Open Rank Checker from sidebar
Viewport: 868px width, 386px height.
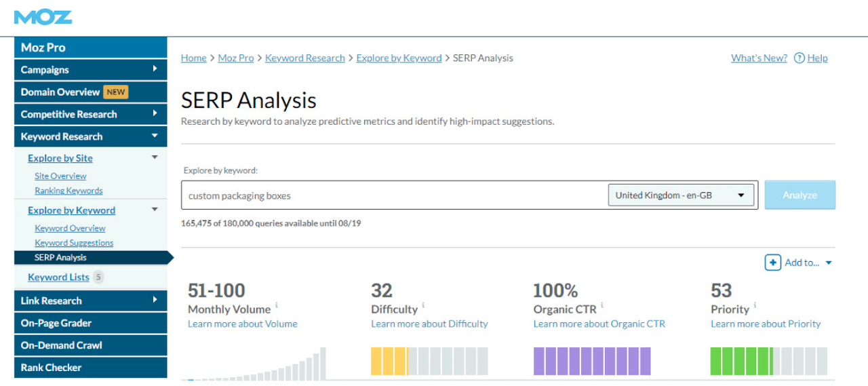point(51,368)
